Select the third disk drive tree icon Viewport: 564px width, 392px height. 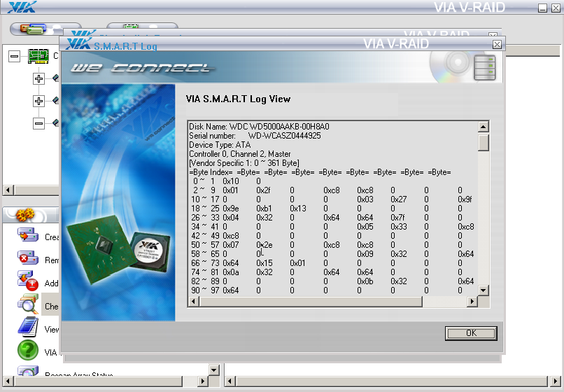point(56,122)
